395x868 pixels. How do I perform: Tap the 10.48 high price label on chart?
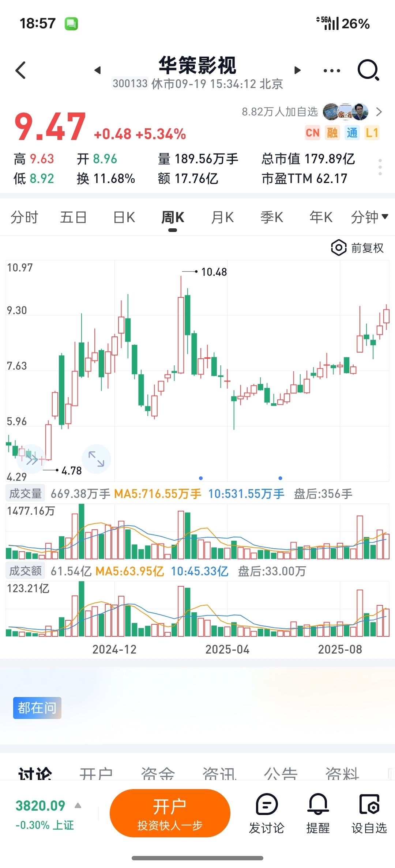(x=214, y=272)
